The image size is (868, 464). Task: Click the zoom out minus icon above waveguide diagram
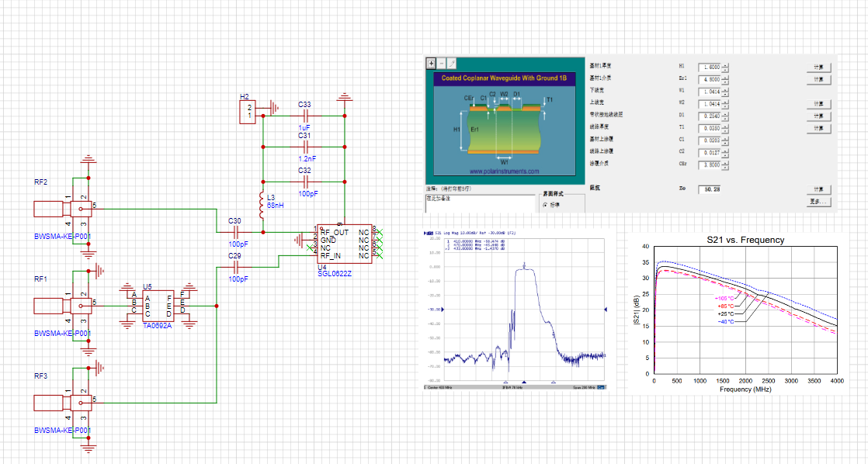click(441, 64)
